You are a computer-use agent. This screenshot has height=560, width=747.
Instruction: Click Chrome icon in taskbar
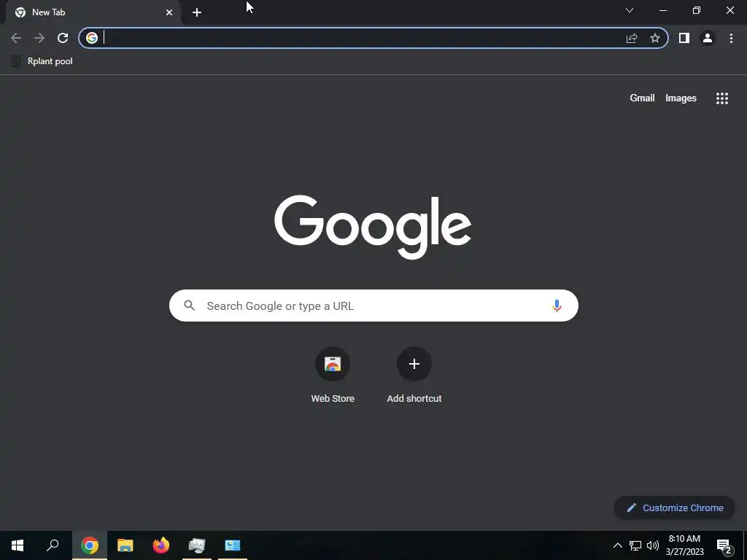coord(90,545)
